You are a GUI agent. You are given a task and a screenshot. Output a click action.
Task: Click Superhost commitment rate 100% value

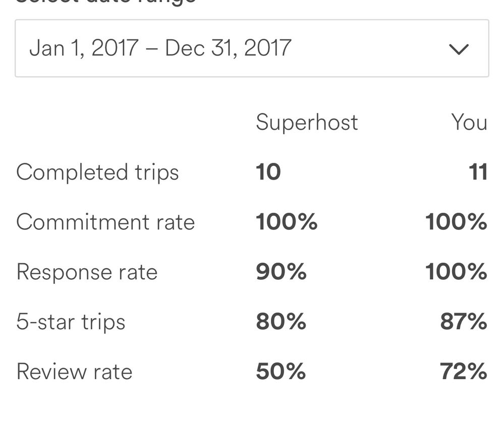pos(287,222)
